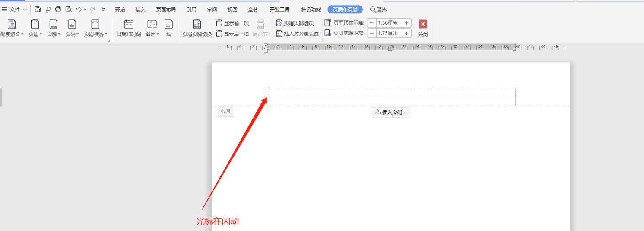The width and height of the screenshot is (644, 231).
Task: Click the print preview icon
Action: [x=68, y=9]
